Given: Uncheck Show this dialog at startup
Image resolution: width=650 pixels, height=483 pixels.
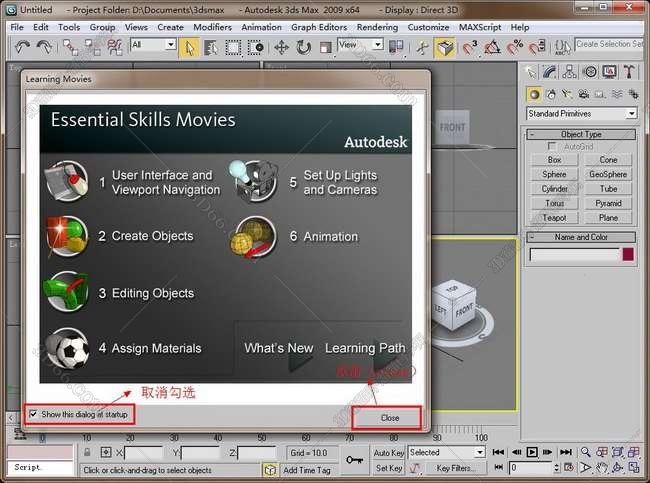Looking at the screenshot, I should pos(33,414).
